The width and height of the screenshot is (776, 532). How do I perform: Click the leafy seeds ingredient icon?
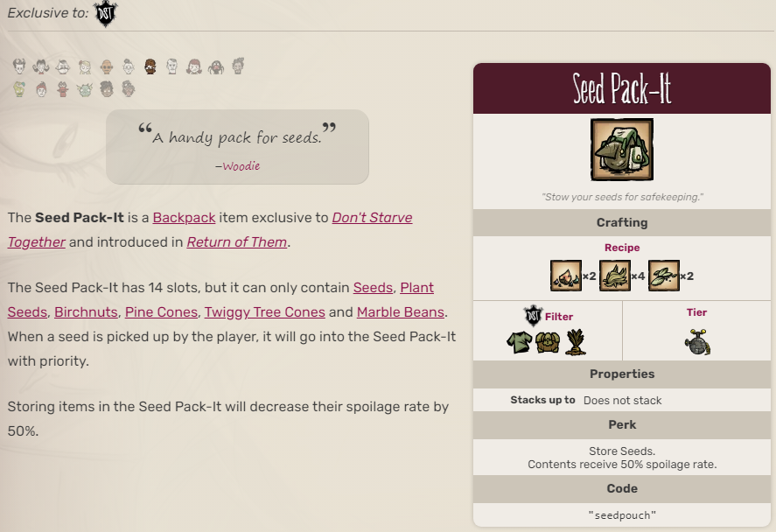point(663,276)
